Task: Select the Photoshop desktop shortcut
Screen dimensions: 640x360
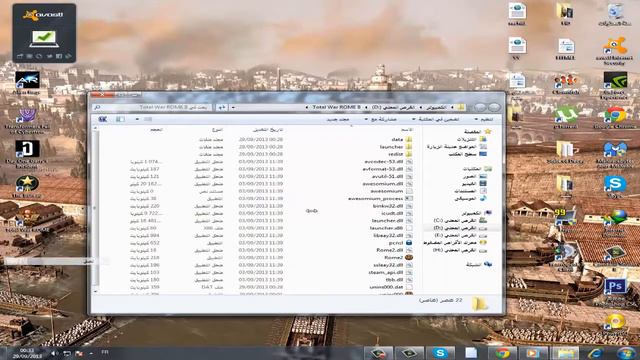Action: point(615,292)
